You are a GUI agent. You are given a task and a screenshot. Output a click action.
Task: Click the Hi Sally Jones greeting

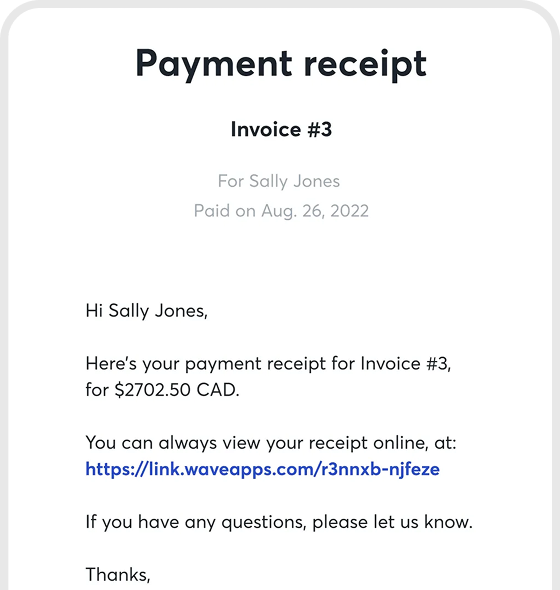[x=147, y=312]
